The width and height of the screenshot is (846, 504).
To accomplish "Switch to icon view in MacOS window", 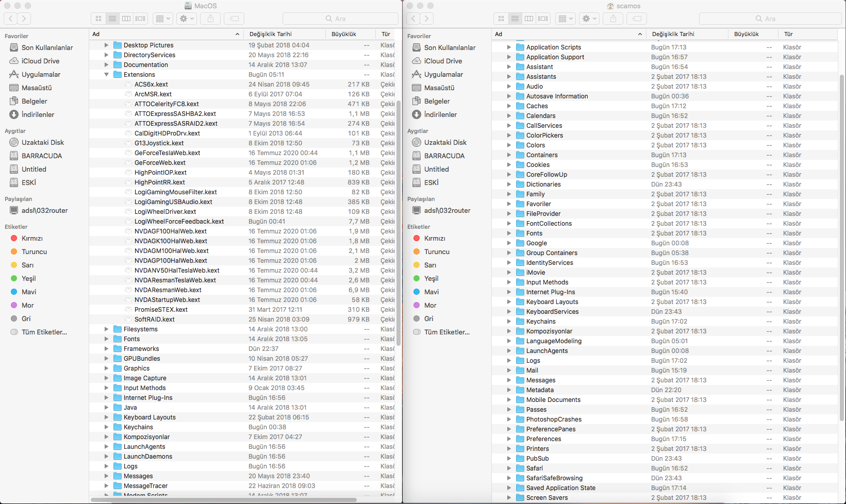I will click(98, 19).
